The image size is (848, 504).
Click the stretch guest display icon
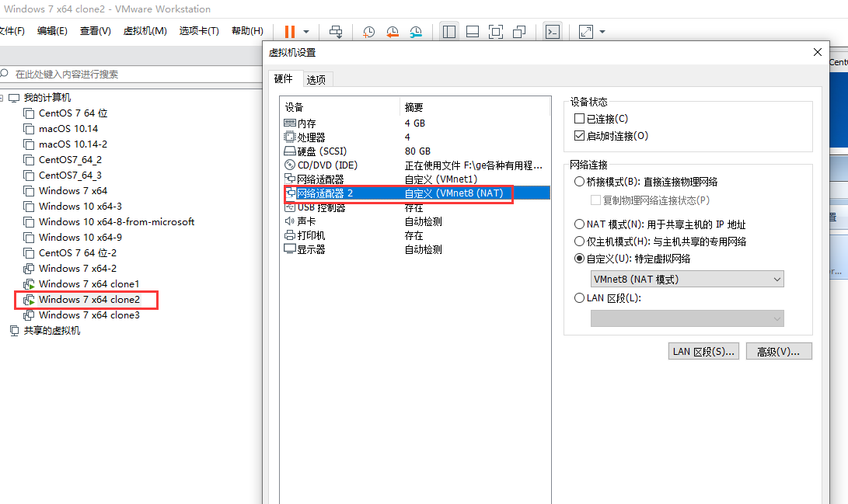click(x=586, y=32)
